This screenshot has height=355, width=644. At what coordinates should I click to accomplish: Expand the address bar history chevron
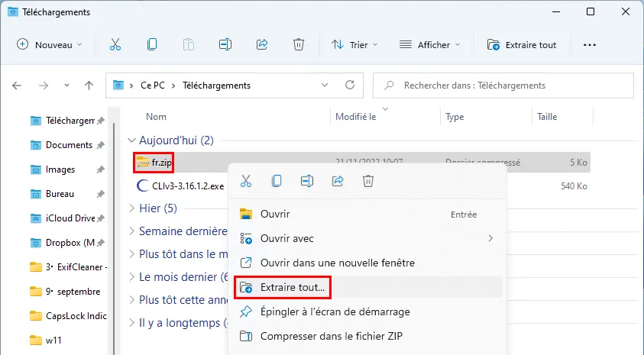coord(325,85)
